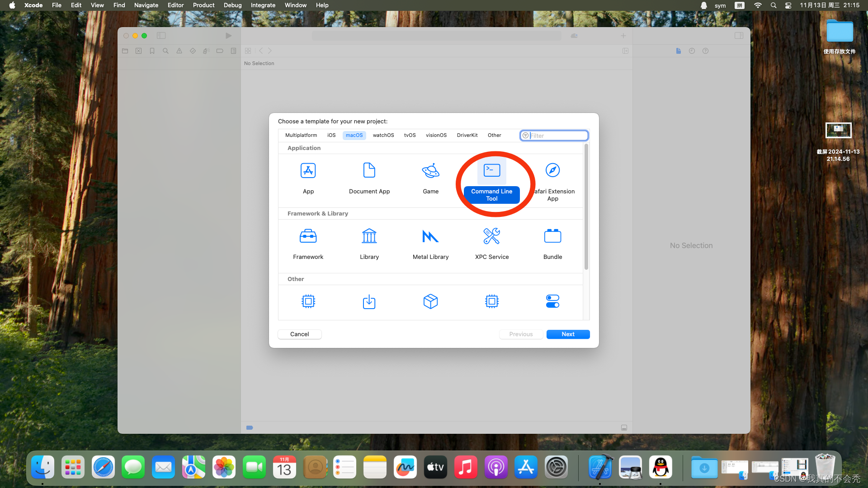Choose the Document App template
Viewport: 868px width, 488px height.
click(369, 178)
